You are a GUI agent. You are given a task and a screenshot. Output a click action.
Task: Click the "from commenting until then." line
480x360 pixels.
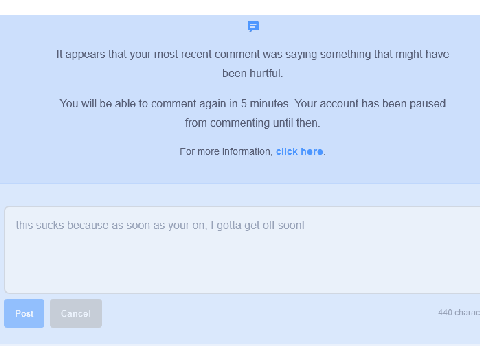click(x=252, y=123)
